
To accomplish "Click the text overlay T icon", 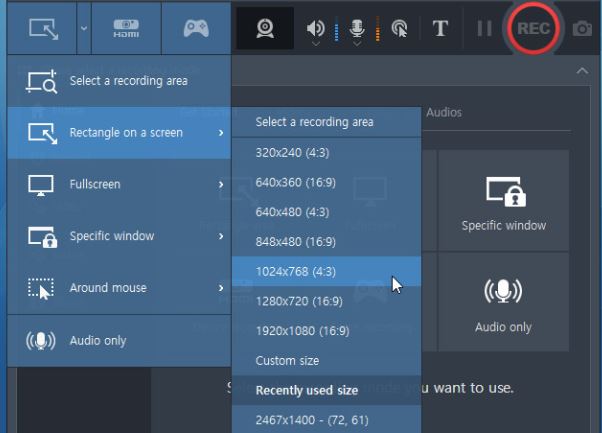I will tap(440, 28).
